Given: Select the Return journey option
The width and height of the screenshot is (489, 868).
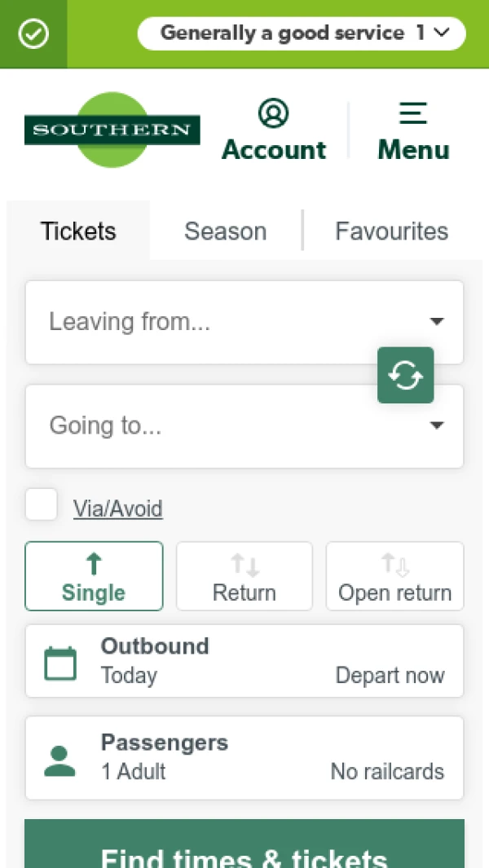Looking at the screenshot, I should coord(244,576).
